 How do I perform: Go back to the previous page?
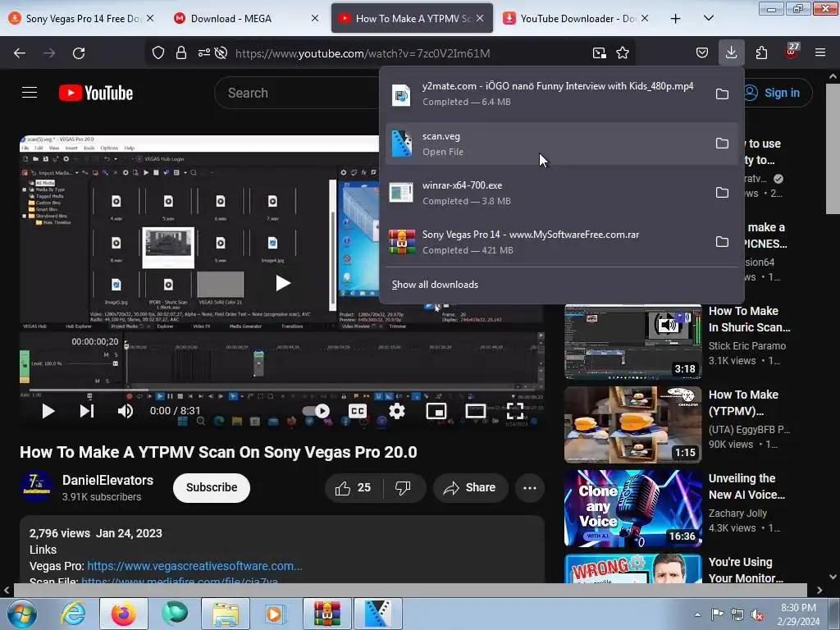(20, 53)
